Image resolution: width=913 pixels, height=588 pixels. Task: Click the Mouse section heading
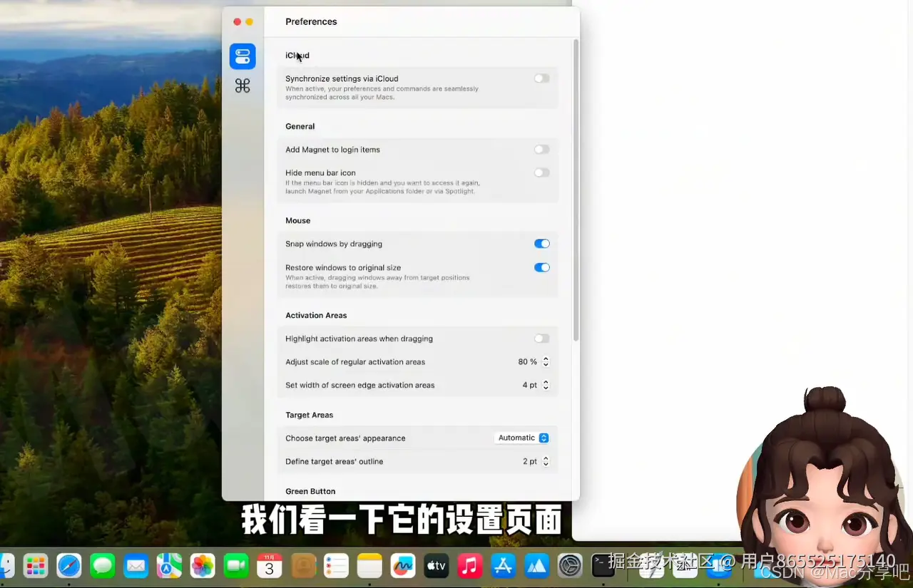click(298, 221)
